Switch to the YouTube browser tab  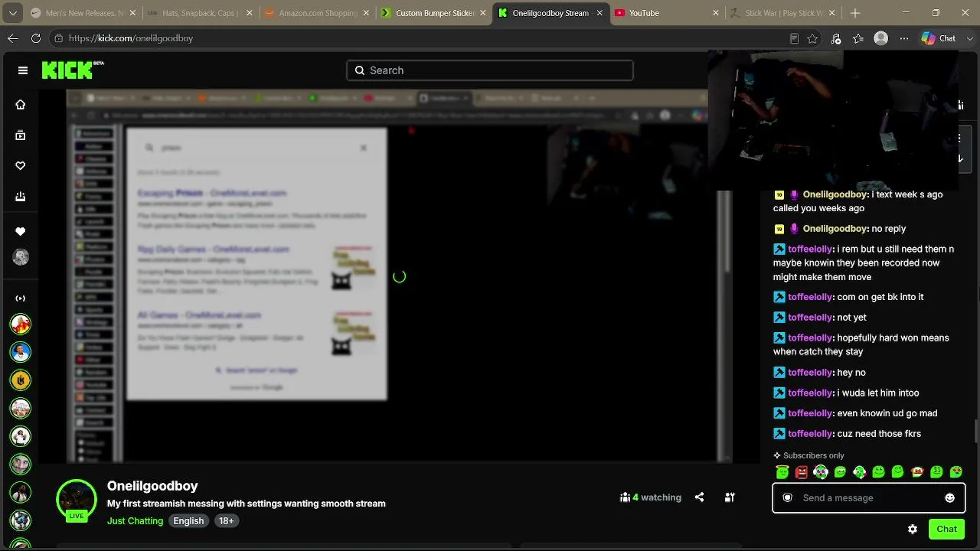(x=668, y=13)
